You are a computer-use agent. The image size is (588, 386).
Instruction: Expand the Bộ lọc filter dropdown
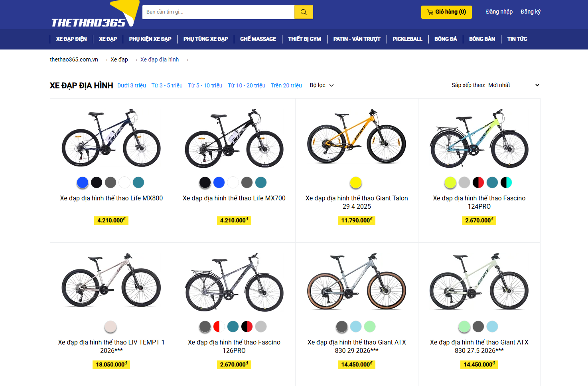322,85
